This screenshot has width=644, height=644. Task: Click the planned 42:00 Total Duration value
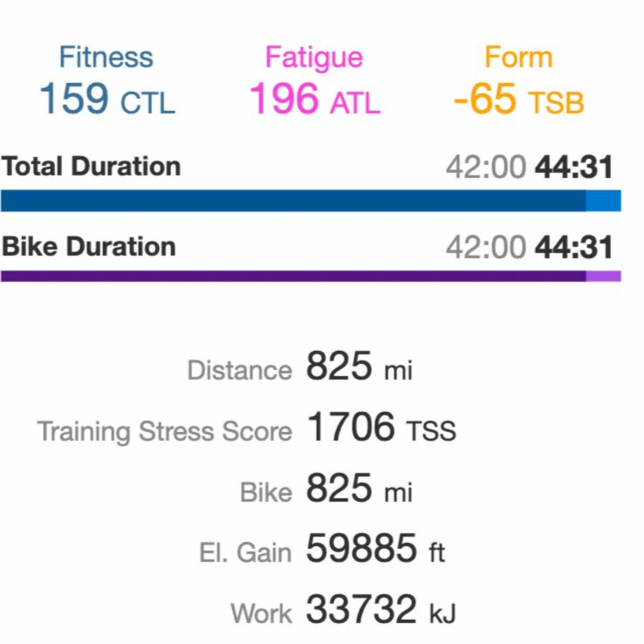(486, 167)
